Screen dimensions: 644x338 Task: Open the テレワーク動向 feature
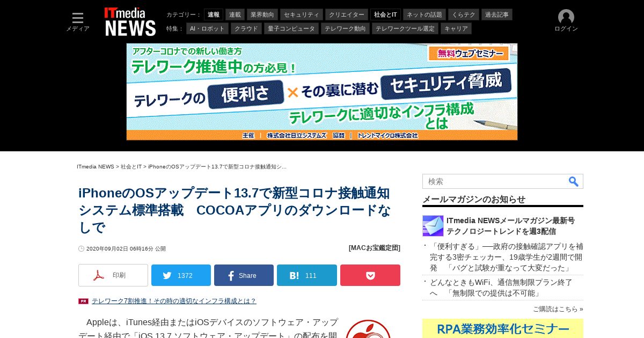click(346, 28)
